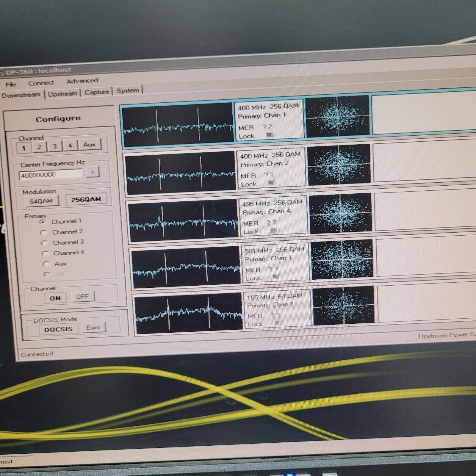Open the Advanced menu
This screenshot has height=476, width=476.
click(x=82, y=81)
